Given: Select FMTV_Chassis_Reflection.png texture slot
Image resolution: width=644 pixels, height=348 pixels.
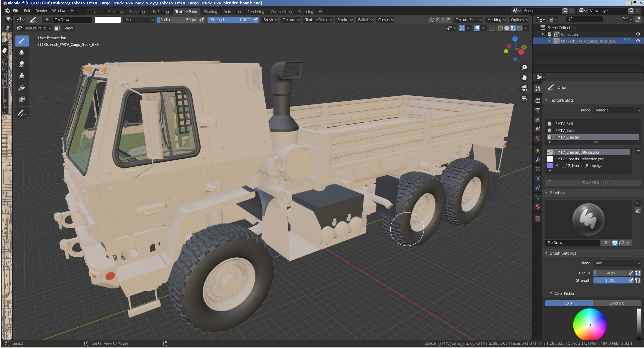Looking at the screenshot, I should tap(588, 159).
